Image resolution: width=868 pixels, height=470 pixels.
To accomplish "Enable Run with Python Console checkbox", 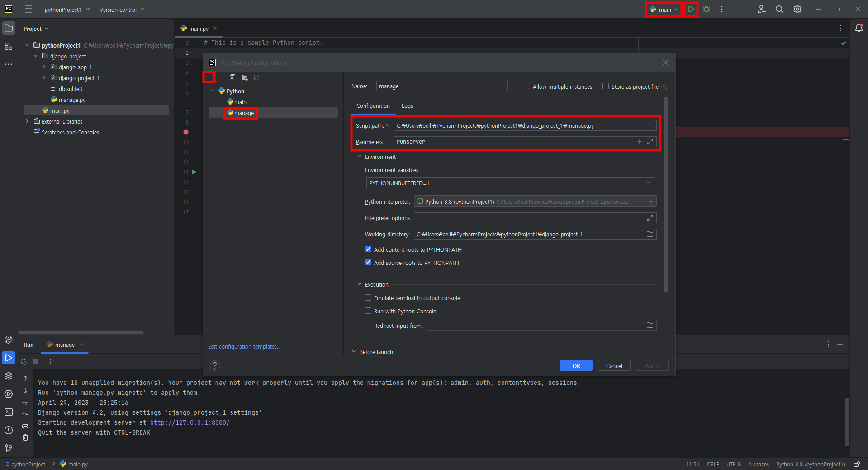I will click(x=368, y=311).
